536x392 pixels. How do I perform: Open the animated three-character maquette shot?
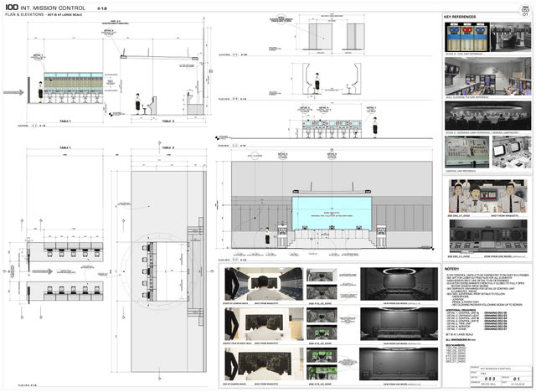tap(487, 196)
